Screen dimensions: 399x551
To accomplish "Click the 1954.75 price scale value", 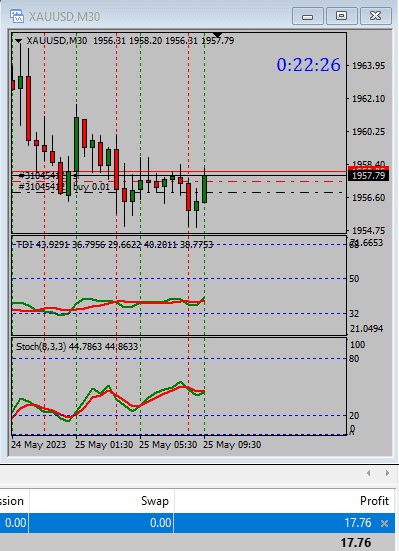I will [x=368, y=231].
